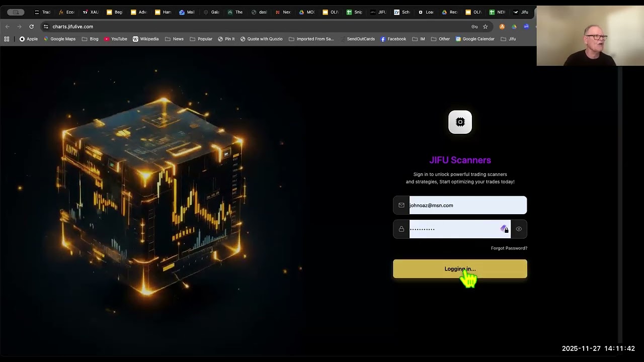The image size is (644, 362).
Task: Switch to the dash browser tab
Action: [259, 12]
